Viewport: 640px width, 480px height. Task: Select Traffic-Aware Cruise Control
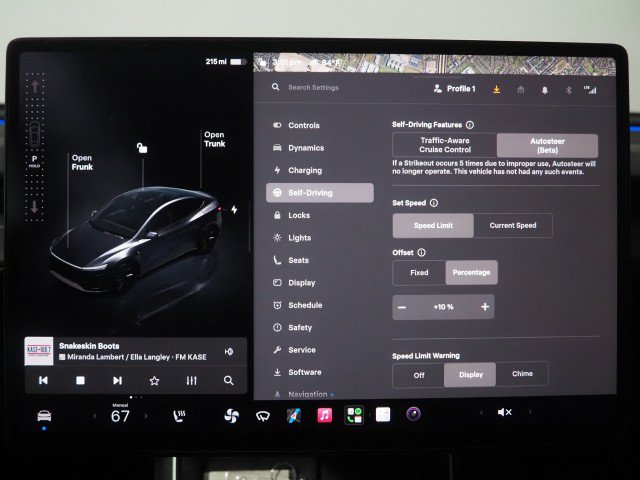click(444, 145)
